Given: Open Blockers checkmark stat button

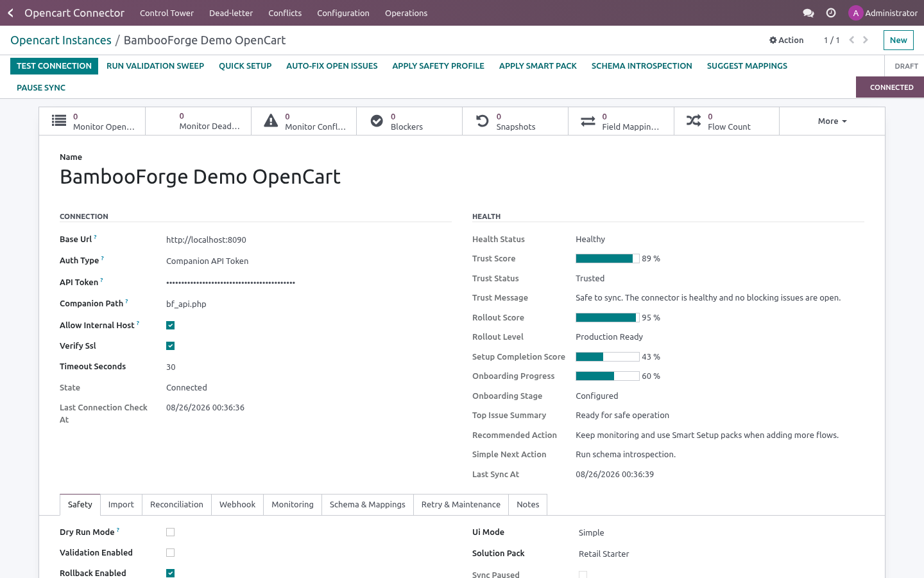Looking at the screenshot, I should 409,121.
